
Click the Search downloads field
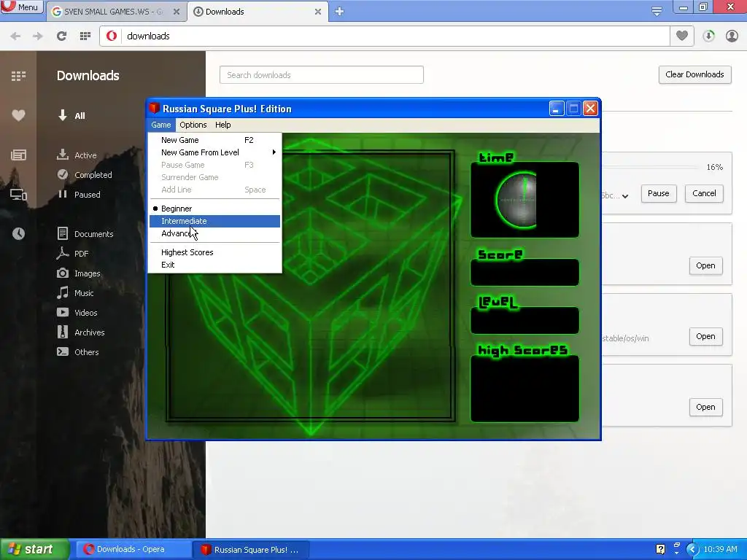tap(322, 75)
